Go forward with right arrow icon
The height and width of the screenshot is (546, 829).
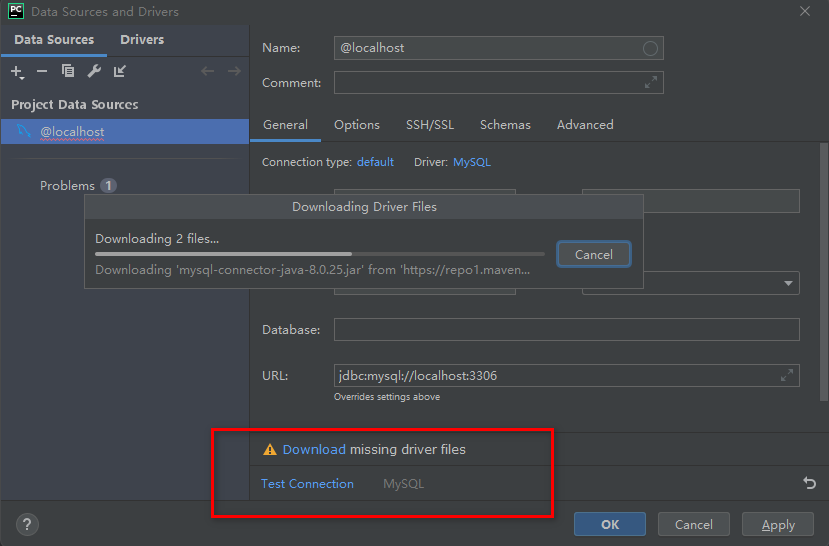[234, 71]
